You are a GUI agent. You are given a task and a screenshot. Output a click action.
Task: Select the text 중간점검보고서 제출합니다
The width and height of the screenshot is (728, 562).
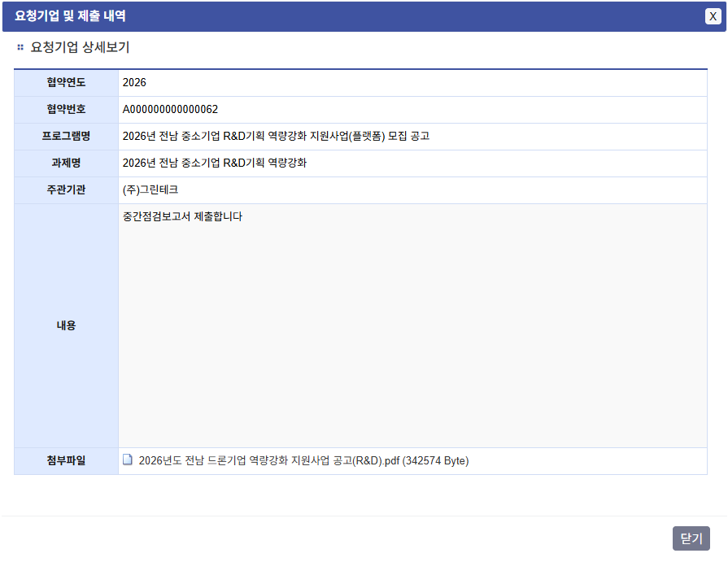182,216
